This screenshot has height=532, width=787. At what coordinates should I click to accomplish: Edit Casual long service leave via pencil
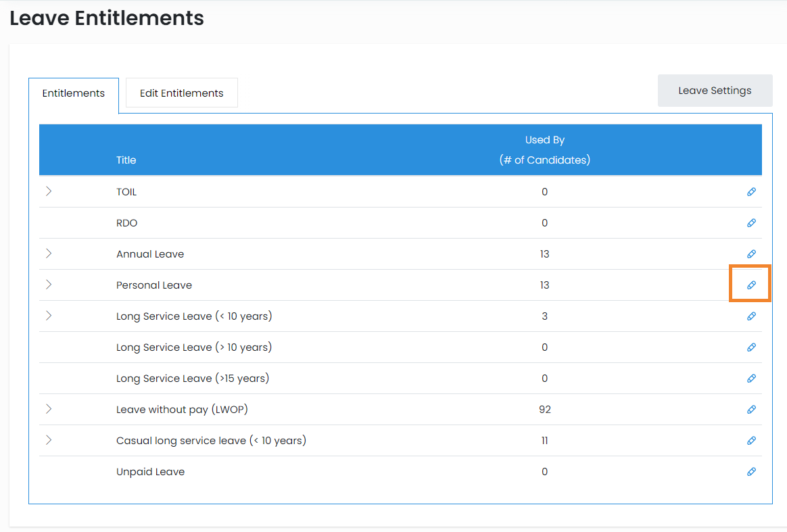tap(751, 441)
